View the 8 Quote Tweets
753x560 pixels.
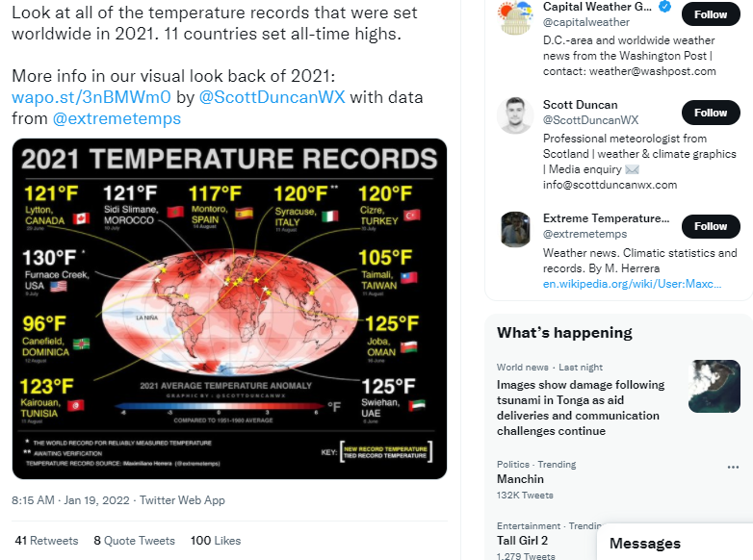pyautogui.click(x=134, y=541)
